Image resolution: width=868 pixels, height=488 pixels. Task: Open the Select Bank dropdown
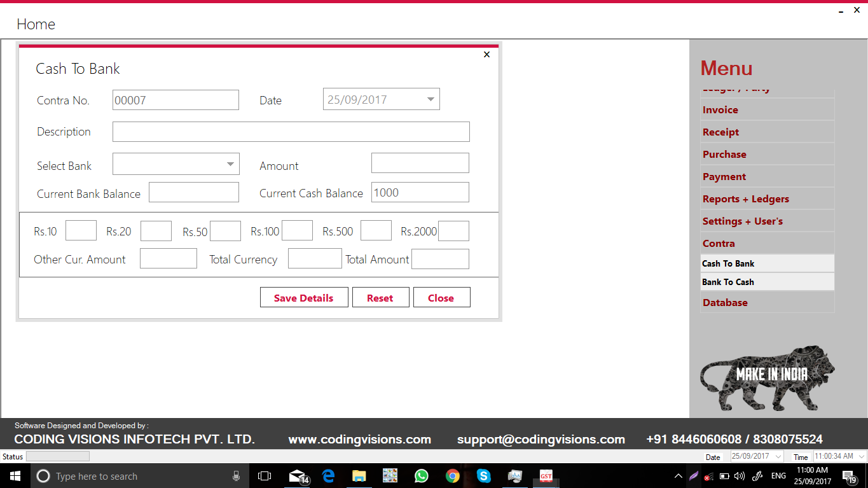231,164
